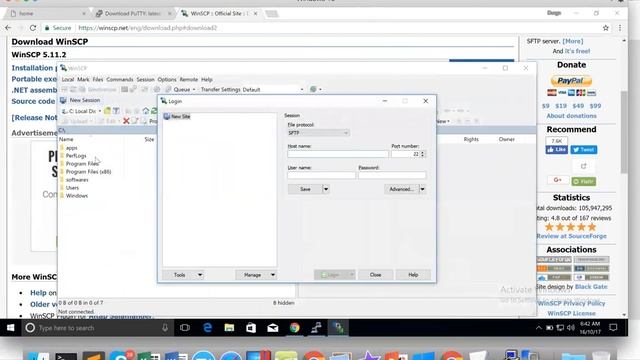Click the red X delete icon
Viewport: 640px width, 360px height.
click(126, 121)
